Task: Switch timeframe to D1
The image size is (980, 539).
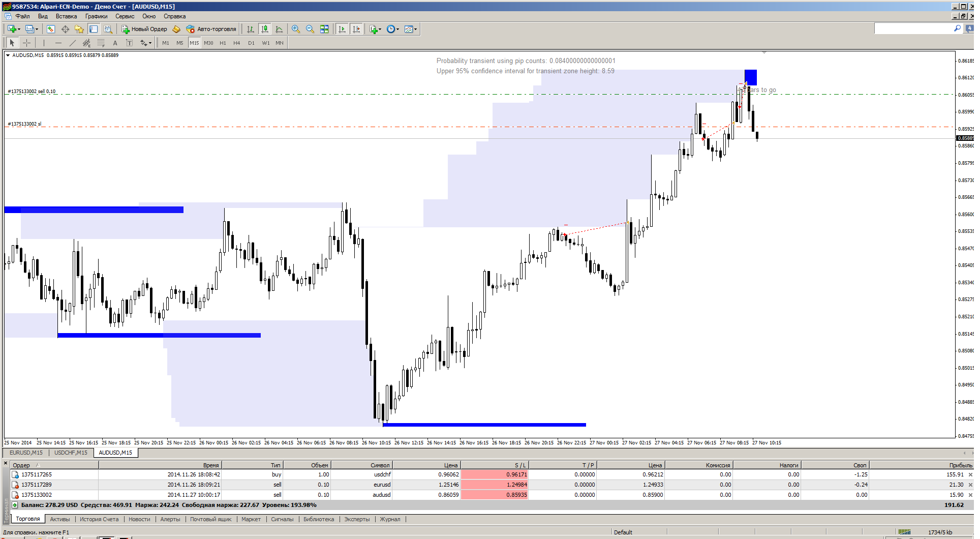Action: point(251,43)
